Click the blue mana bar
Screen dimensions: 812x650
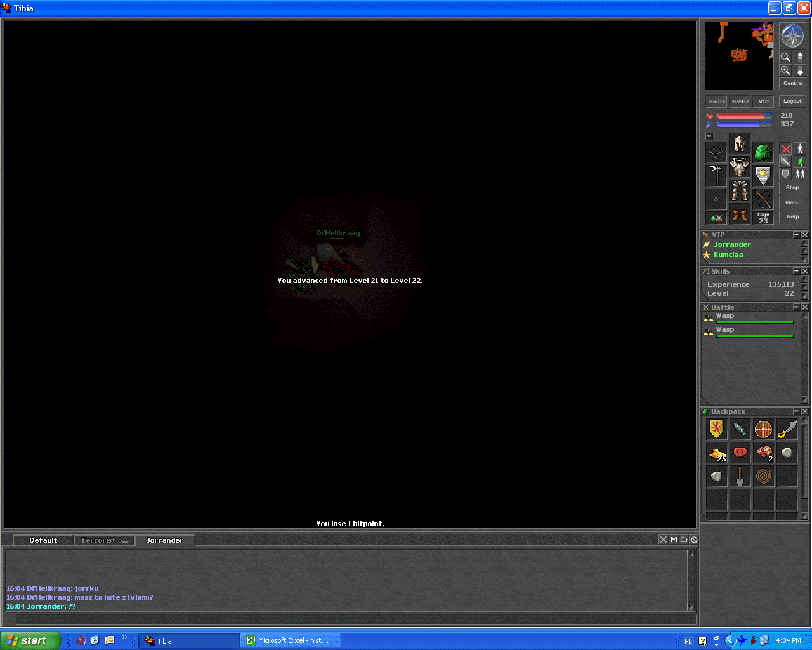pos(745,124)
